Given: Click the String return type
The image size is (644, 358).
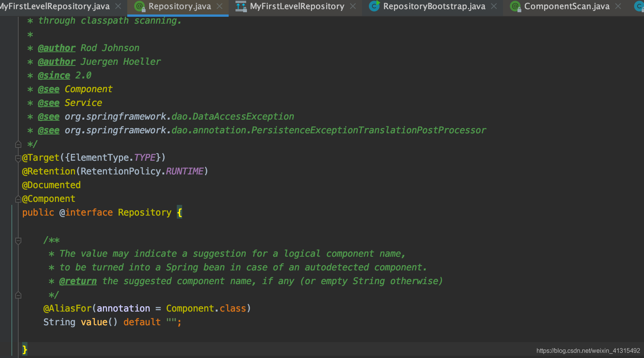Looking at the screenshot, I should point(59,322).
